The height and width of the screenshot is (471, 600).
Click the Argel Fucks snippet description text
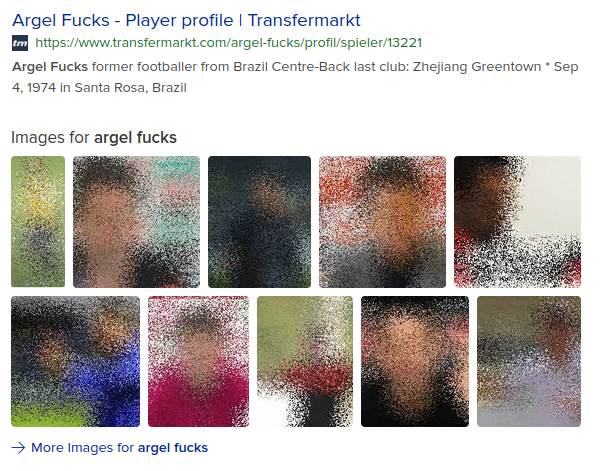[x=295, y=77]
